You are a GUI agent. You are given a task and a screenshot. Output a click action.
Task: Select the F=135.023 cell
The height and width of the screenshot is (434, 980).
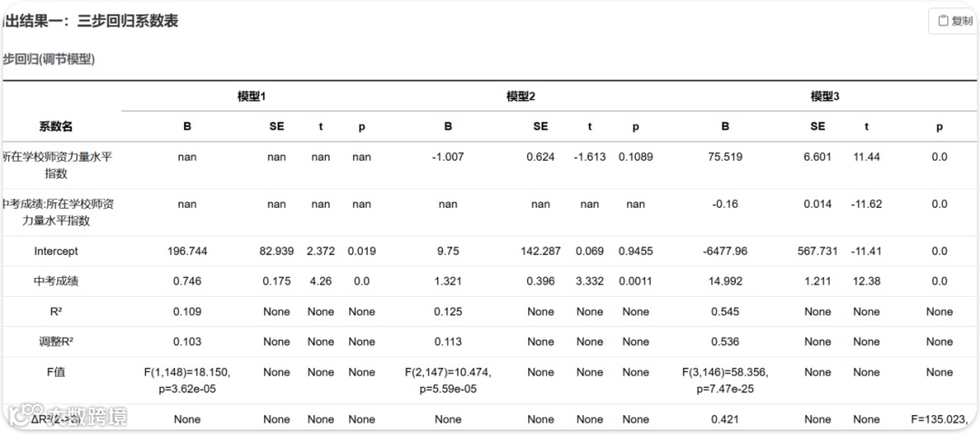tap(939, 419)
